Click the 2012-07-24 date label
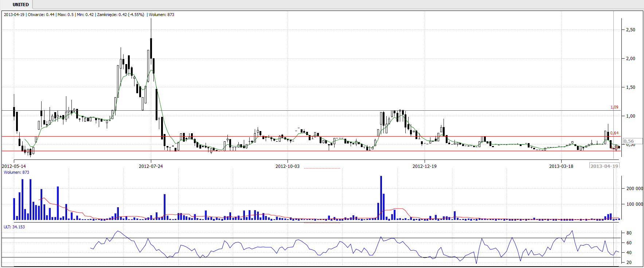This screenshot has width=644, height=268. pos(151,166)
